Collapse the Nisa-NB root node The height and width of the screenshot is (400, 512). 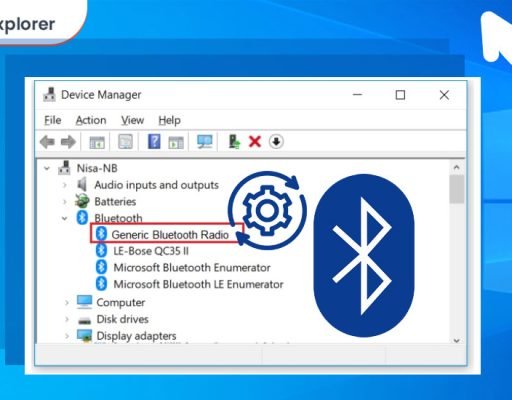pos(47,168)
